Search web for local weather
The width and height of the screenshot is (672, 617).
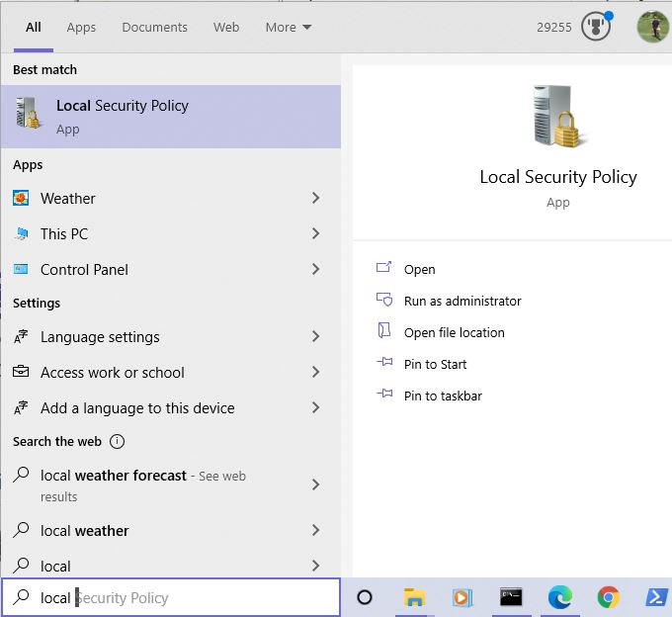click(171, 530)
